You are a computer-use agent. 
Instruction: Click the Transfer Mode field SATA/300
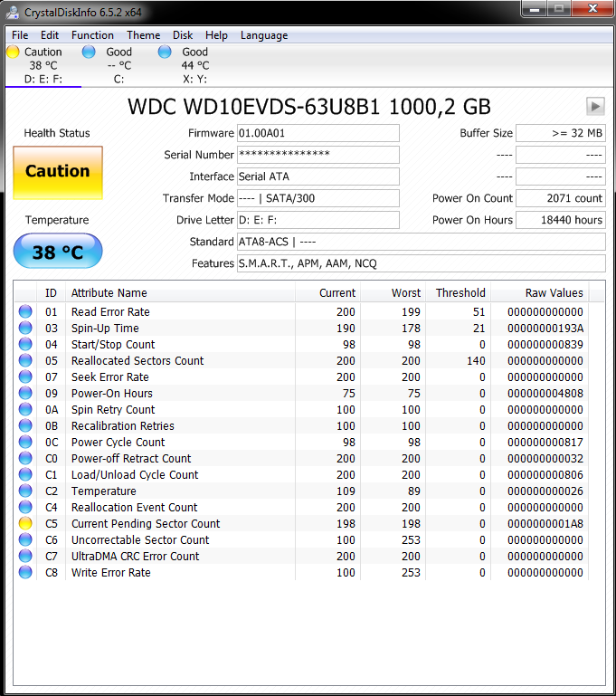pyautogui.click(x=318, y=198)
